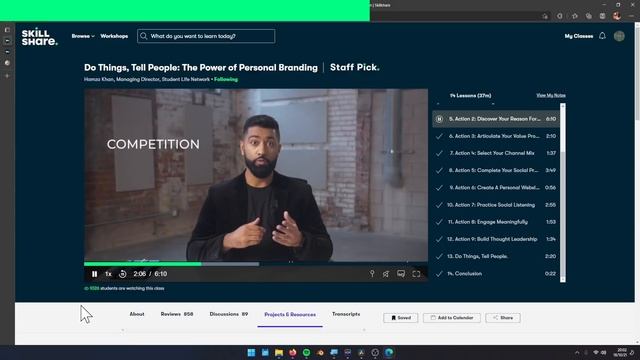
Task: Open Windows Start menu
Action: coord(251,352)
